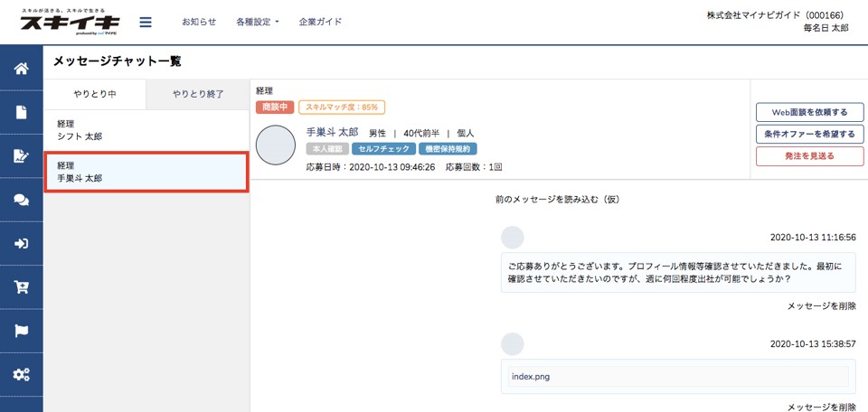Open the chat messages sidebar icon
868x412 pixels.
(x=21, y=200)
